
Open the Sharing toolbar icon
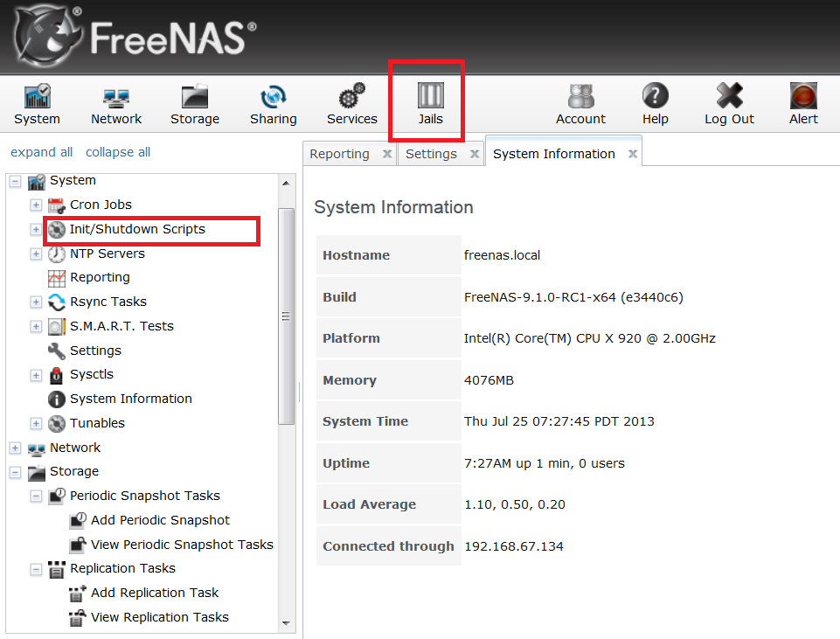274,96
